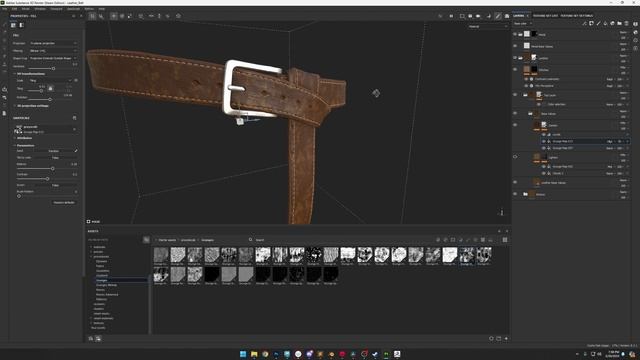Adjust the Balance slider handle
This screenshot has width=640, height=360.
(x=52, y=169)
